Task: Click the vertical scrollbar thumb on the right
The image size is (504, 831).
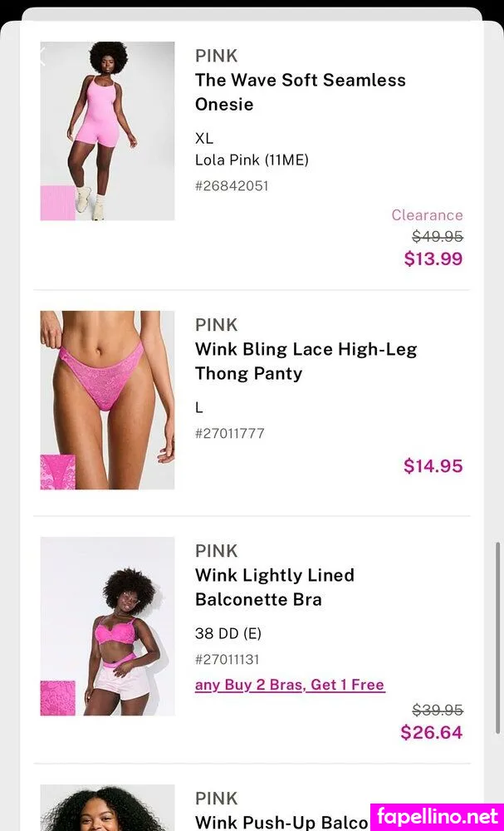Action: [x=497, y=638]
